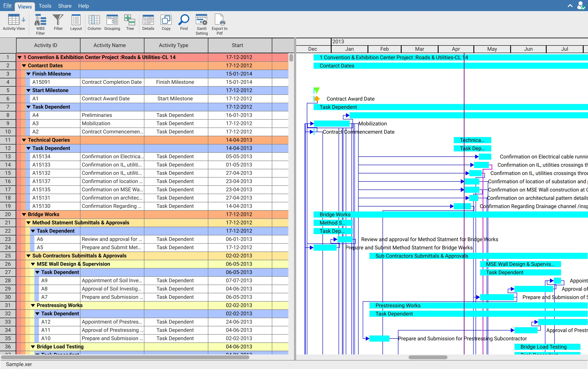Collapse the Finish Milestone group

pyautogui.click(x=28, y=74)
